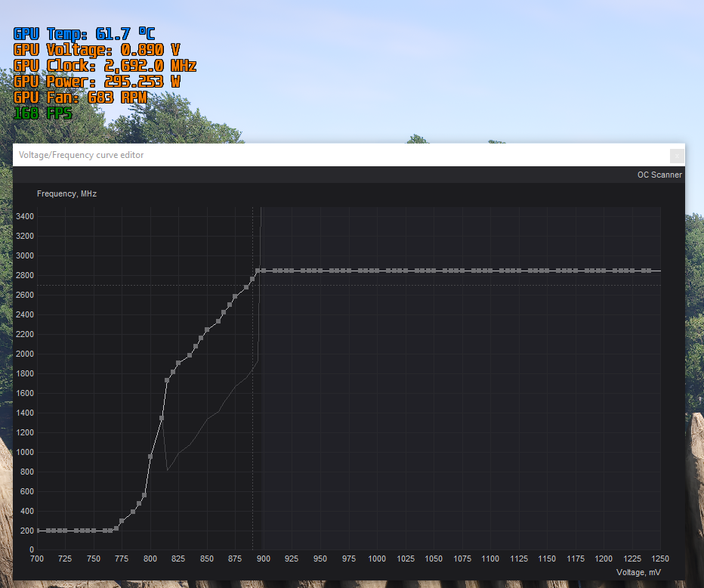
Task: Select the curve point at 815 mV, 1730 MHz
Action: tap(167, 380)
